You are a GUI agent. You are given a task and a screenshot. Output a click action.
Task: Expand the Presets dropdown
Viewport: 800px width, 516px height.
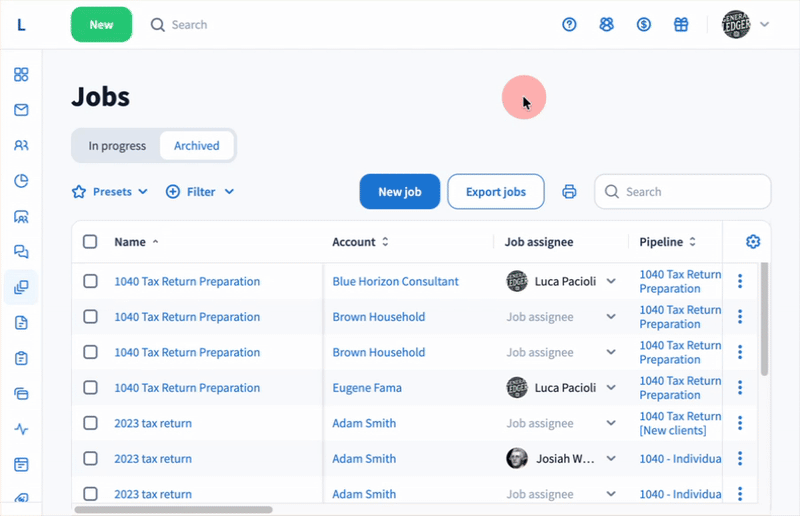(110, 192)
